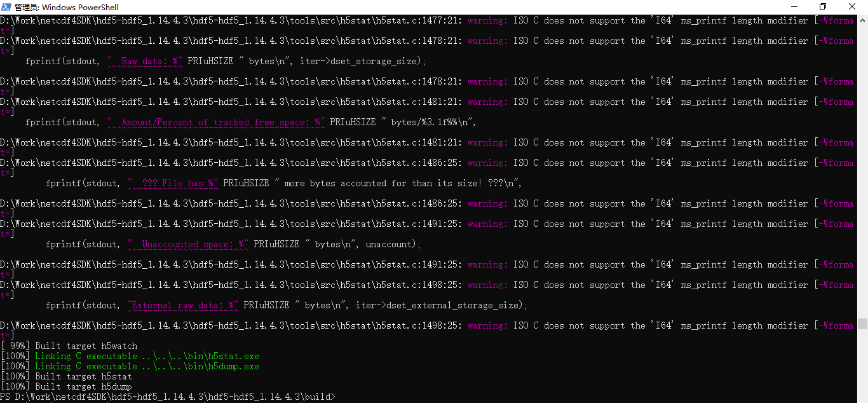Open the PowerShell title bar system icon

coord(7,7)
